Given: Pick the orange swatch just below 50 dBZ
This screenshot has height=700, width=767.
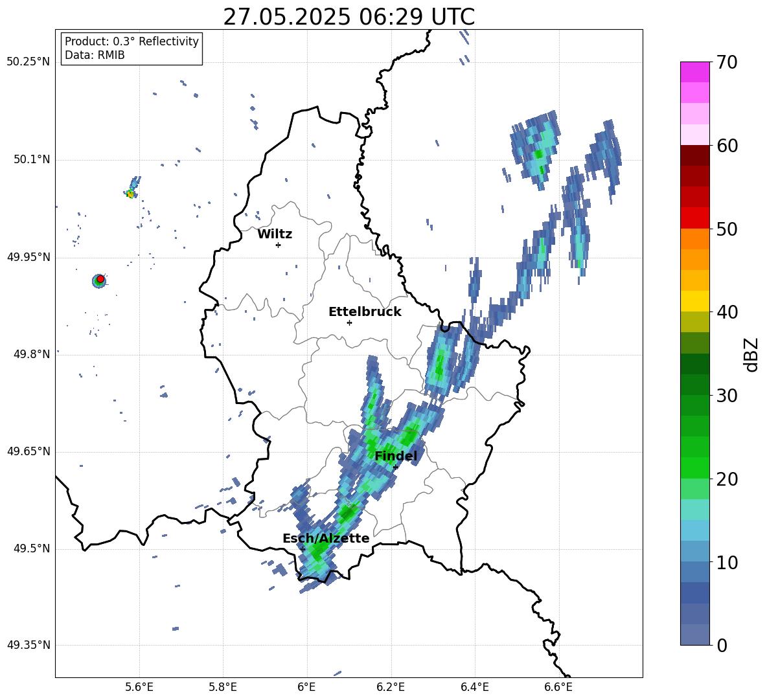Looking at the screenshot, I should (x=694, y=239).
